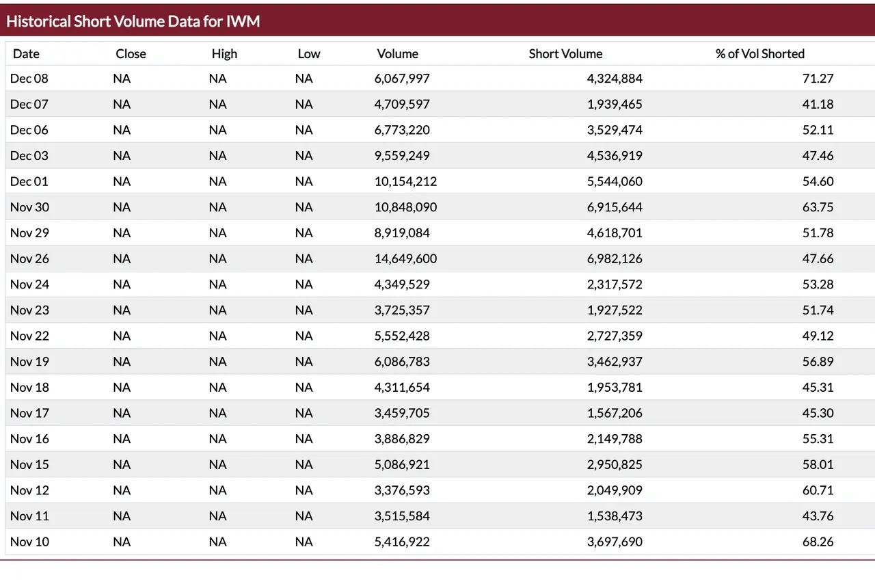Click short volume 4,324,884
This screenshot has width=875, height=588.
615,79
